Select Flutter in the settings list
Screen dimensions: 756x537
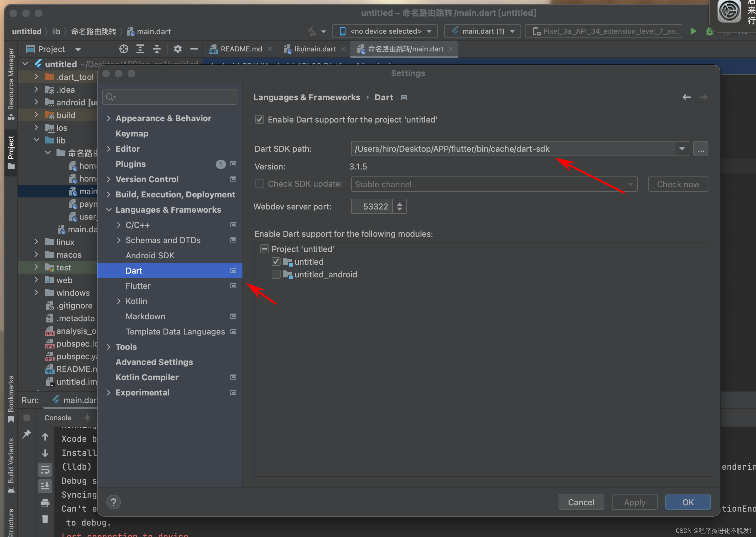pos(138,286)
